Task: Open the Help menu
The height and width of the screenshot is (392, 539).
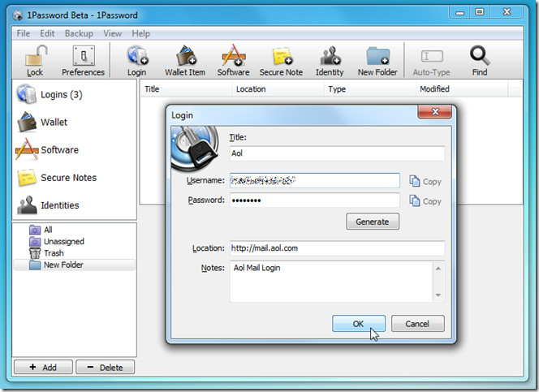Action: (x=140, y=33)
